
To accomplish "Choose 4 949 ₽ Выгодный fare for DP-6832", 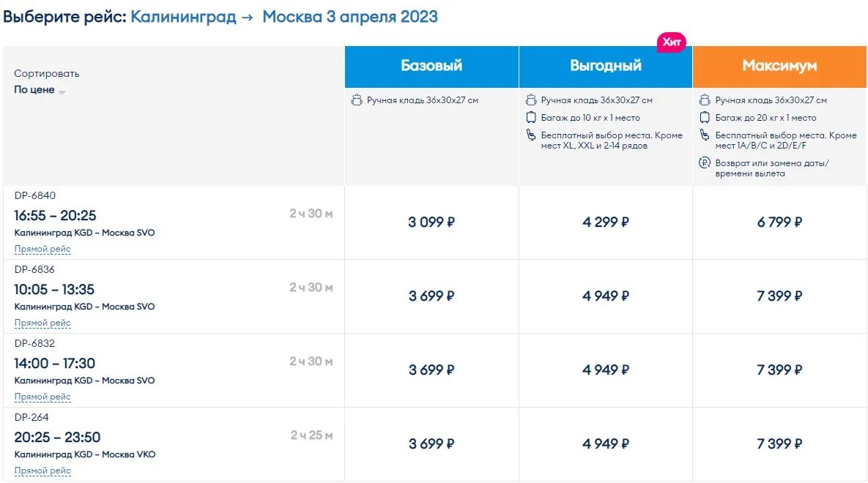I will click(606, 370).
